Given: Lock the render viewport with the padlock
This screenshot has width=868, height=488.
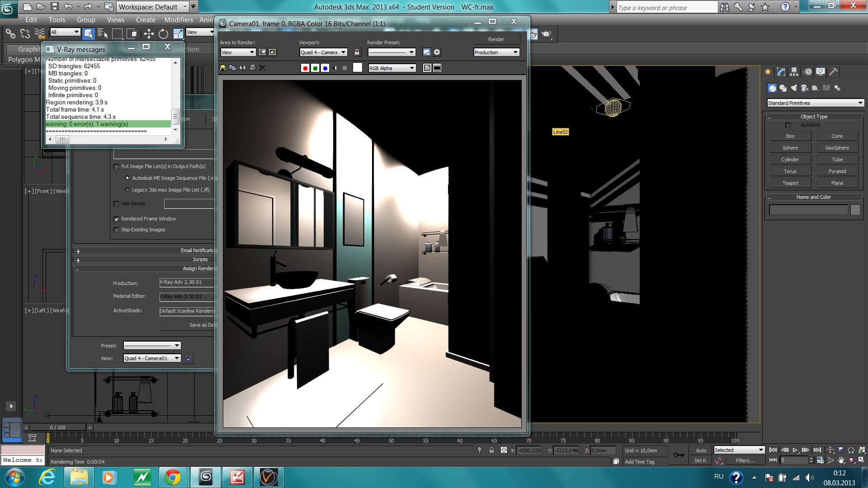Looking at the screenshot, I should click(357, 52).
